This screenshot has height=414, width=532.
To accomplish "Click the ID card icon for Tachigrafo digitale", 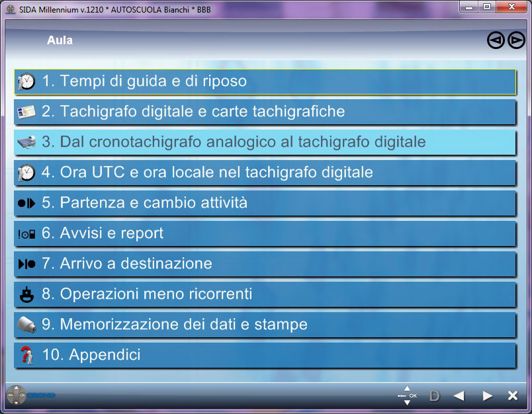I will click(26, 112).
